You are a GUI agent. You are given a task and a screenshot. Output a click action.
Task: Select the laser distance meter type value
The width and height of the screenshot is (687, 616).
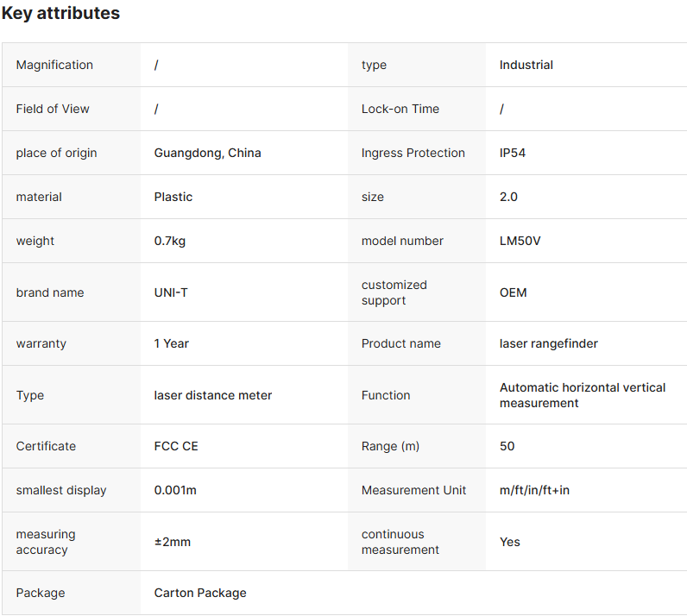tap(212, 395)
